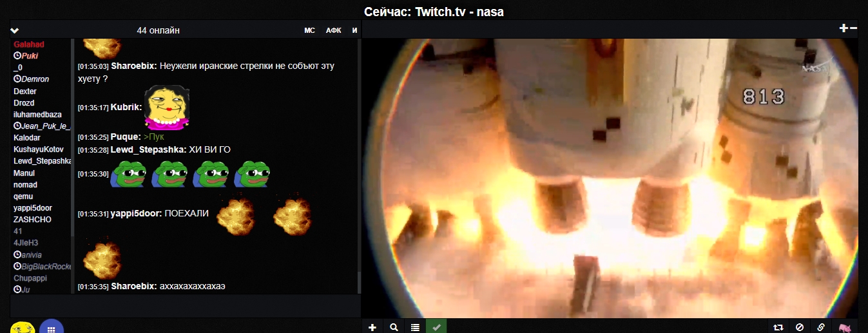
Task: Select user Demron in the user list
Action: coord(35,79)
